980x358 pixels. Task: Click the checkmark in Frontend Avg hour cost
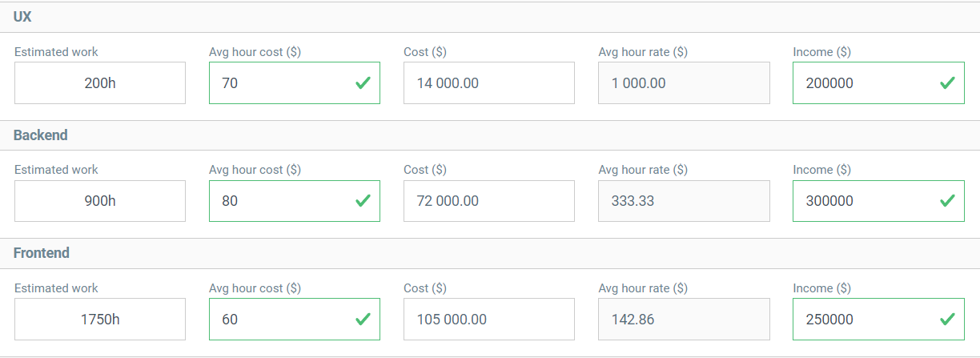(x=363, y=319)
